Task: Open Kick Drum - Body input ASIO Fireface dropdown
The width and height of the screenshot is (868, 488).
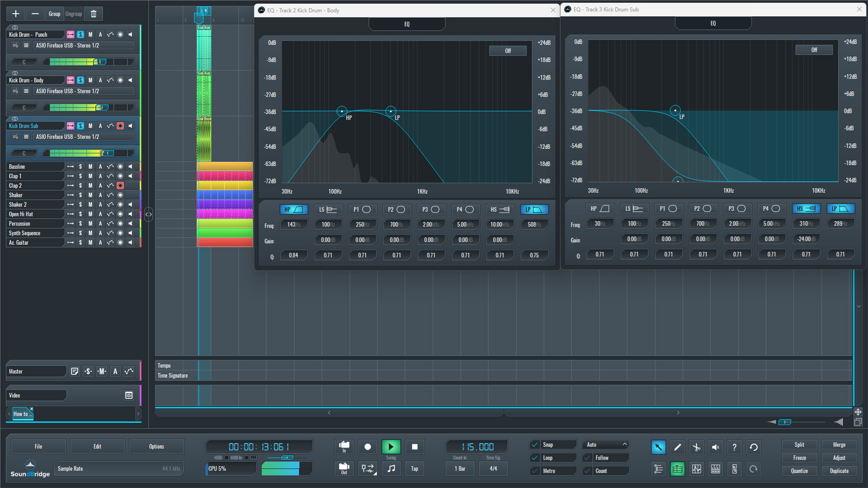Action: (84, 91)
